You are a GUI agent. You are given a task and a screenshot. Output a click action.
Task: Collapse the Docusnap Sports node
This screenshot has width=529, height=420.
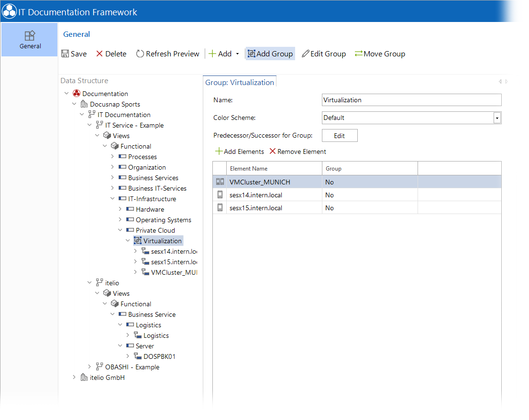(x=74, y=104)
